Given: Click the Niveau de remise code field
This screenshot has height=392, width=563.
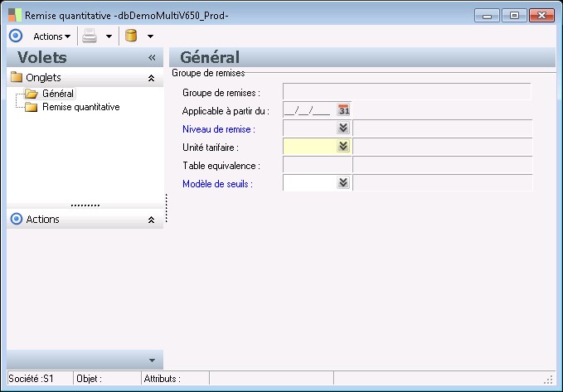Looking at the screenshot, I should 310,128.
